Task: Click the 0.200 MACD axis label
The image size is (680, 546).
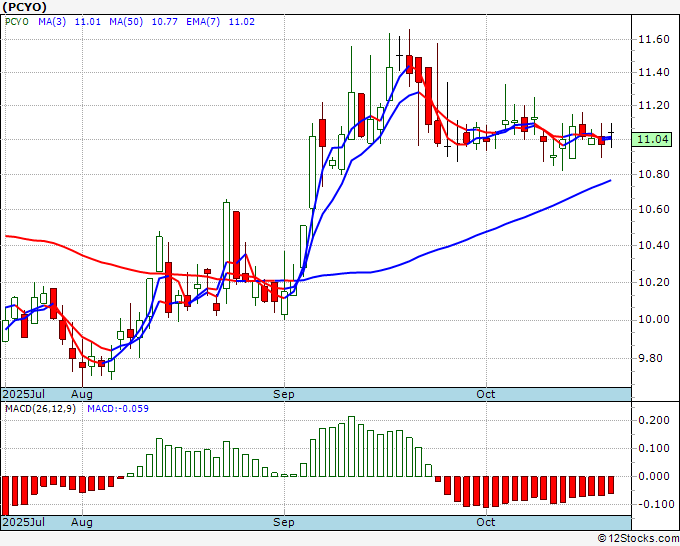Action: point(654,420)
